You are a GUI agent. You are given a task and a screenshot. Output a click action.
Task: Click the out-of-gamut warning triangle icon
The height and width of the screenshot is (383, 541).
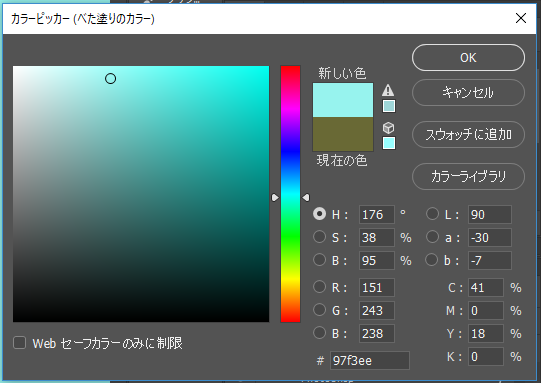[x=388, y=90]
